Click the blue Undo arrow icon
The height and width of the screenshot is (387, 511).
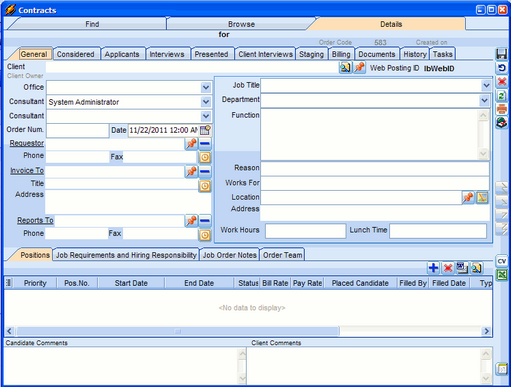tap(502, 68)
